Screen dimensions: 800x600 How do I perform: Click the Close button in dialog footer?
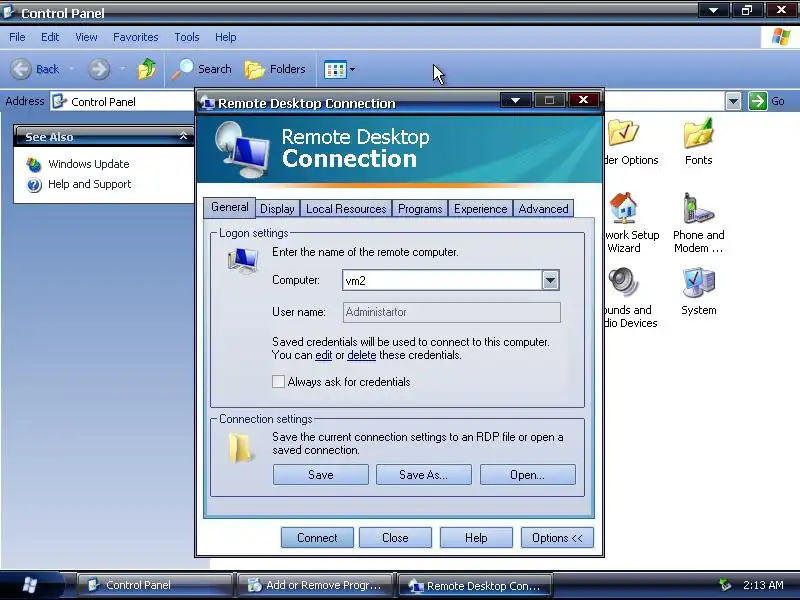click(x=395, y=538)
